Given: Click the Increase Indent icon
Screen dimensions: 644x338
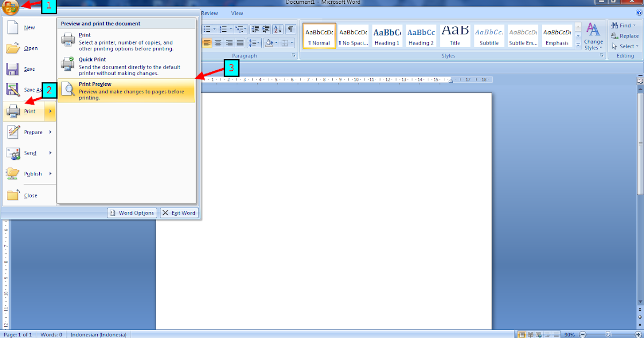Looking at the screenshot, I should (266, 29).
